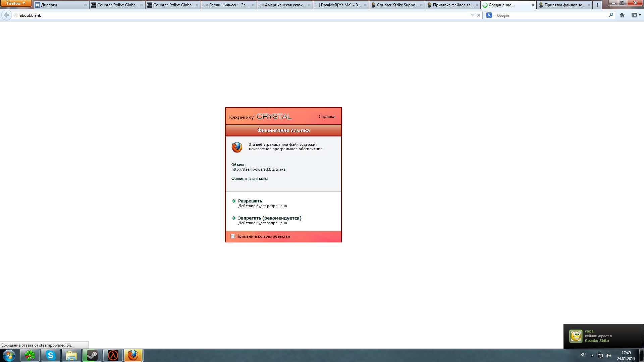Switch to the Counter-Strike Suppo... tab
This screenshot has width=644, height=362.
(x=397, y=5)
